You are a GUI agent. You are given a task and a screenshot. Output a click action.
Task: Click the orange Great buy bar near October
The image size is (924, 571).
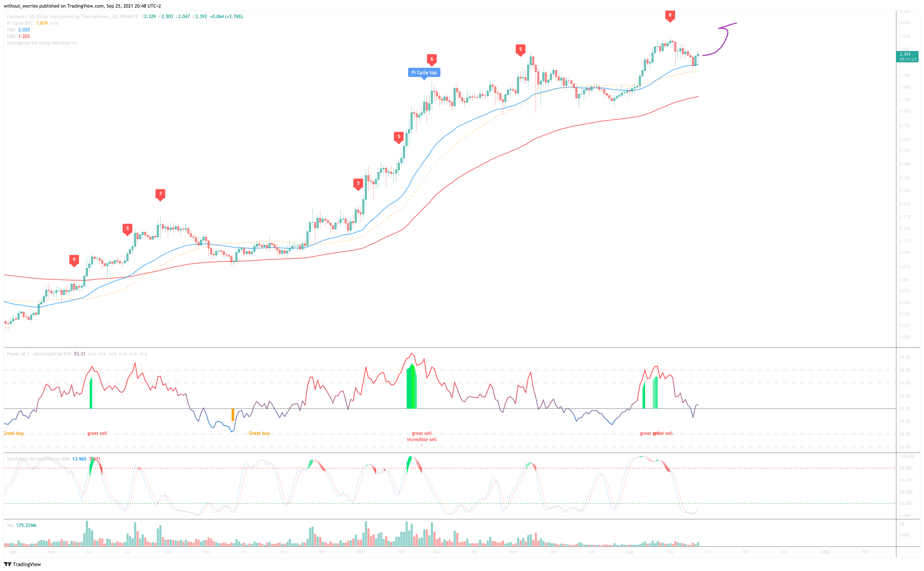(x=233, y=415)
